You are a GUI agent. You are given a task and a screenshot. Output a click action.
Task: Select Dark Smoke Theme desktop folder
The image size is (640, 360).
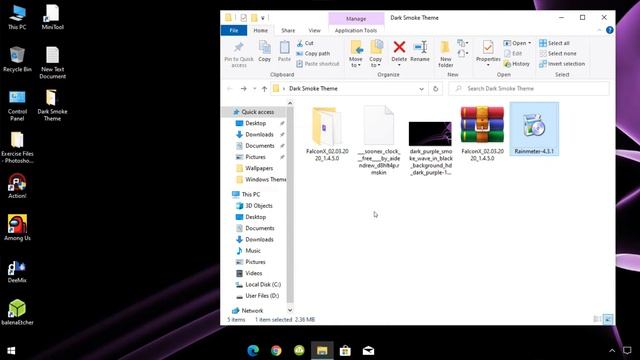(52, 105)
